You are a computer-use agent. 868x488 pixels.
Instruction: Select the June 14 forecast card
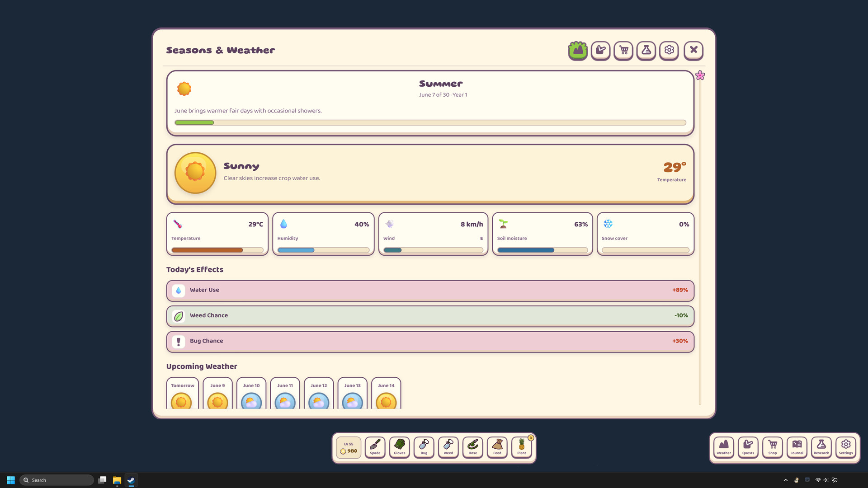386,393
